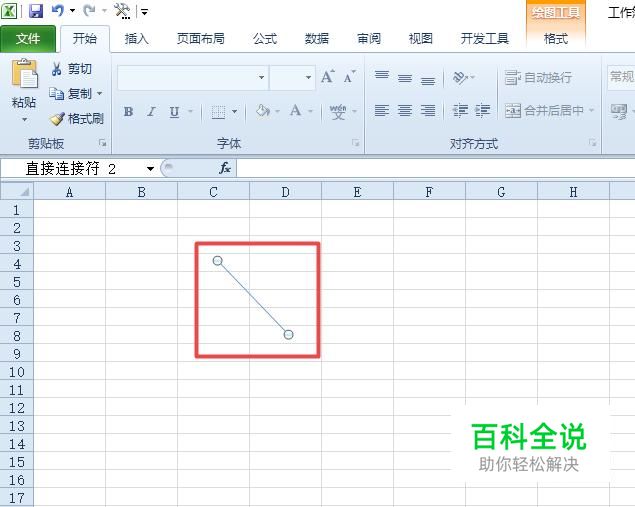Click the formula bar input field

pyautogui.click(x=436, y=168)
